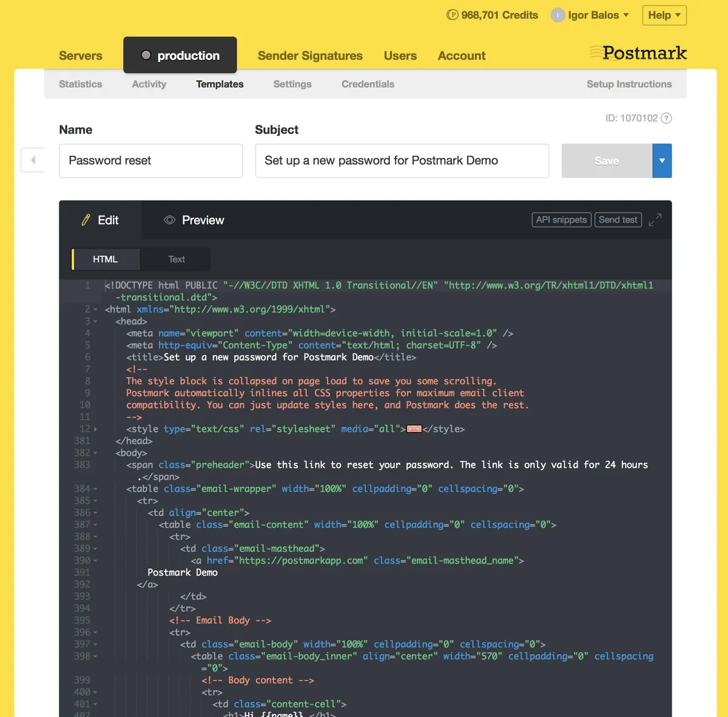Open the Save options dropdown arrow
728x717 pixels.
coord(662,161)
